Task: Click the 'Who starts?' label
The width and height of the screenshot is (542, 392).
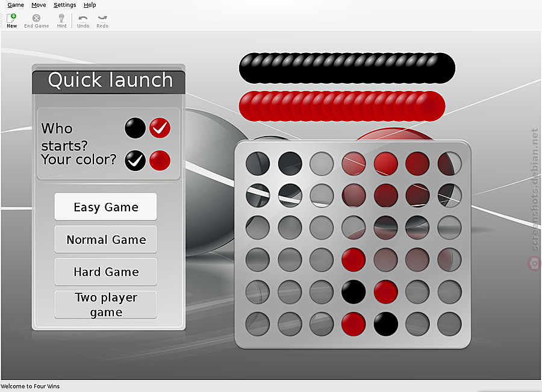Action: coord(64,137)
